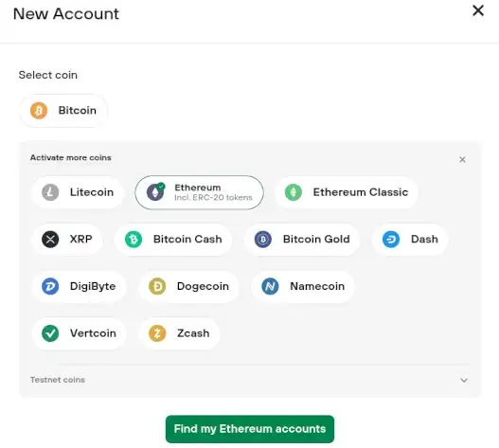499x448 pixels.
Task: Deselect the activated Ethereum coin chip
Action: pyautogui.click(x=199, y=192)
